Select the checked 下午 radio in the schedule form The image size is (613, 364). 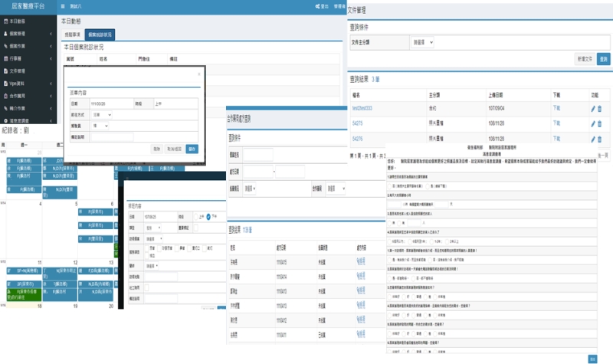pyautogui.click(x=208, y=217)
